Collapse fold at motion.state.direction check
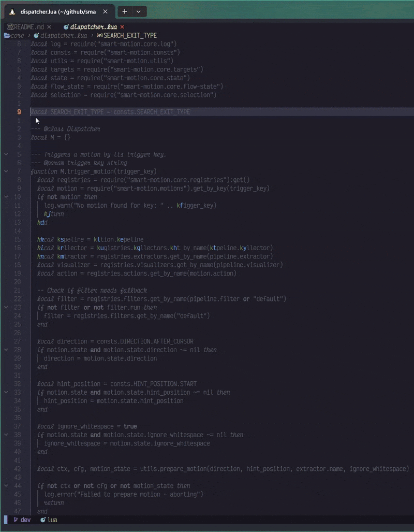The height and width of the screenshot is (532, 414). point(6,350)
